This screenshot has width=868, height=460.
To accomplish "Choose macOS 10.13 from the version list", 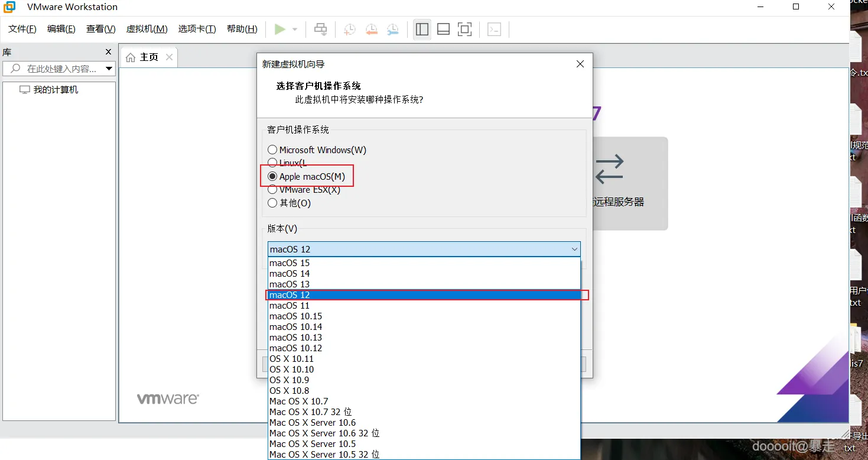I will pos(424,338).
